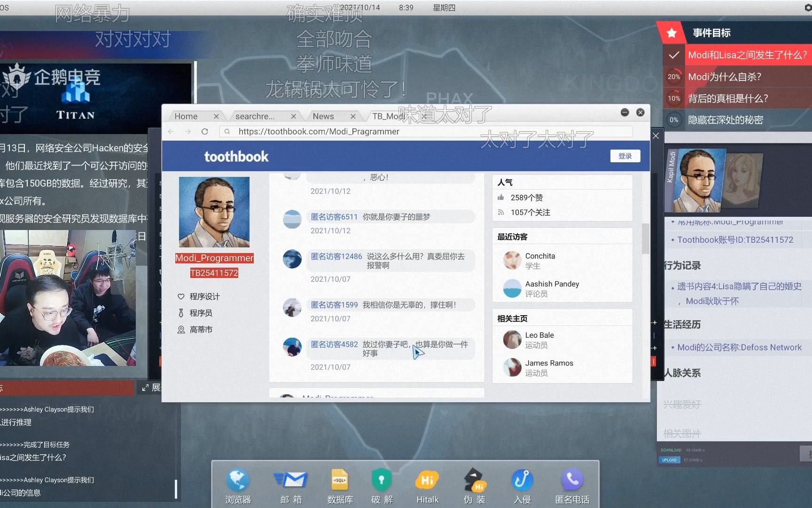
Task: Open Aashish Pandey's profile name
Action: click(552, 284)
